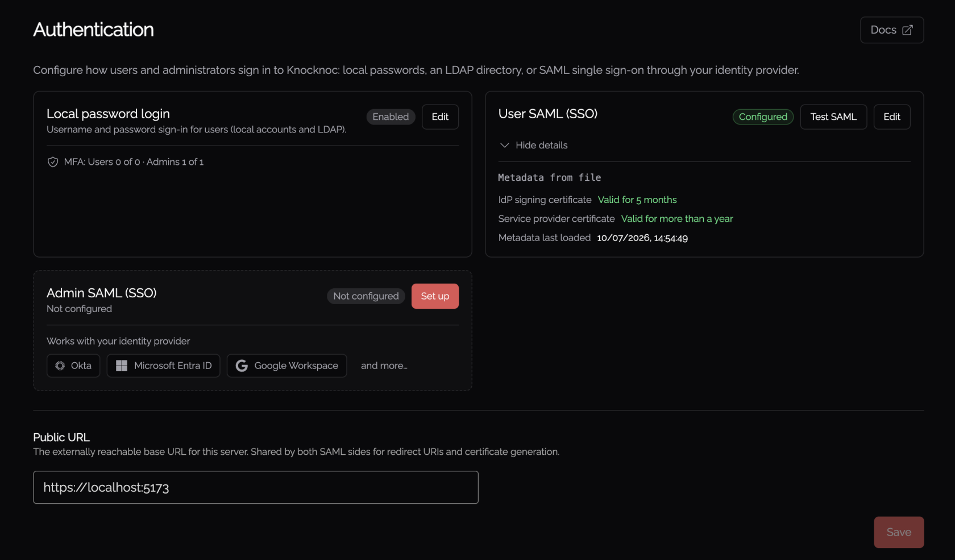Edit the User SAML (SSO) configuration
This screenshot has height=560, width=955.
892,117
